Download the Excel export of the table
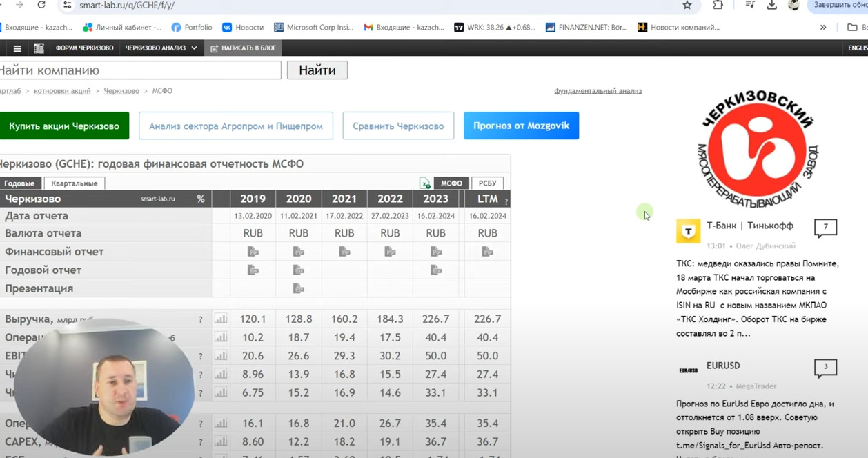This screenshot has height=458, width=868. 425,183
